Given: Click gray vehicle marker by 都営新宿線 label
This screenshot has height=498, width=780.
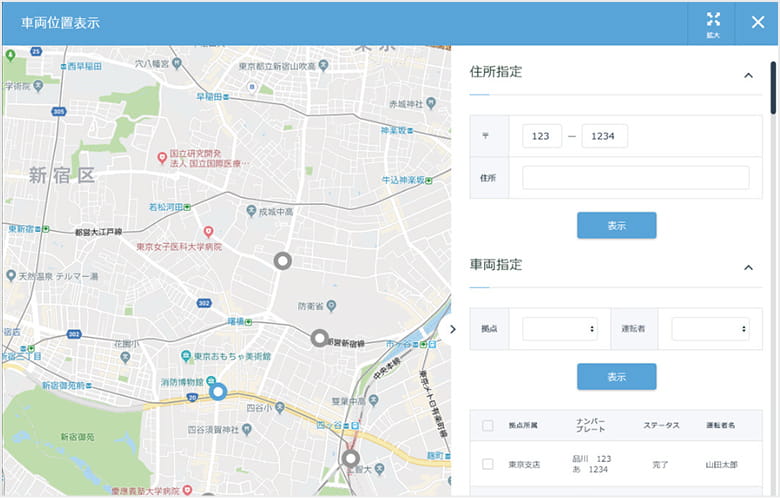Looking at the screenshot, I should tap(319, 338).
